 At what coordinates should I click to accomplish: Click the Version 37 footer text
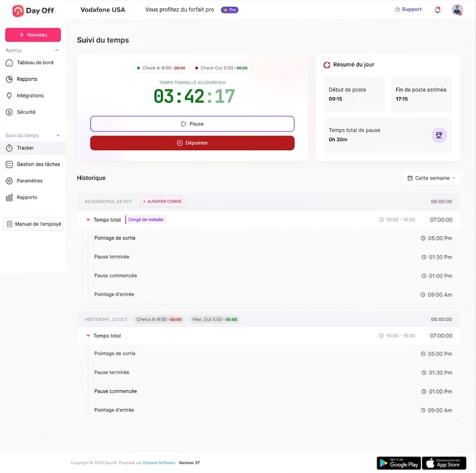pyautogui.click(x=189, y=463)
